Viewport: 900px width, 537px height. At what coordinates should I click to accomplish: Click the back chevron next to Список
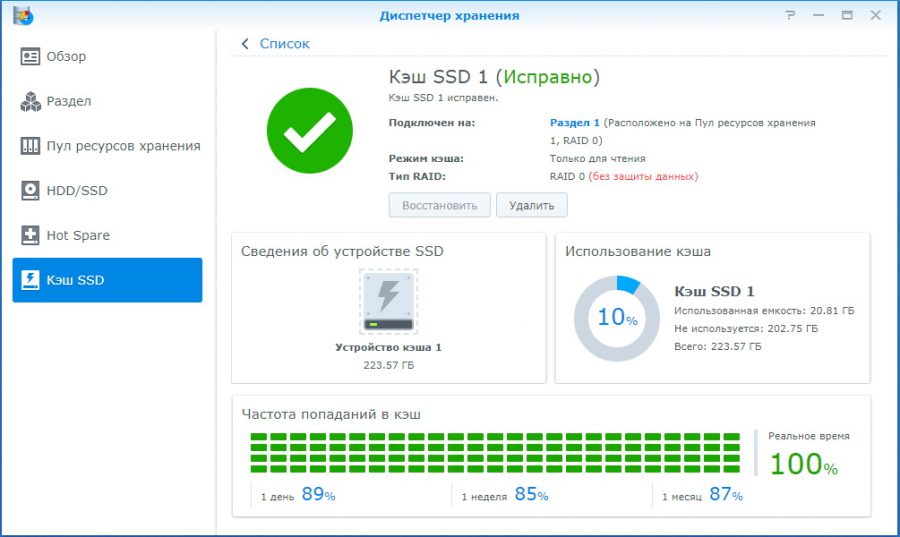(245, 44)
